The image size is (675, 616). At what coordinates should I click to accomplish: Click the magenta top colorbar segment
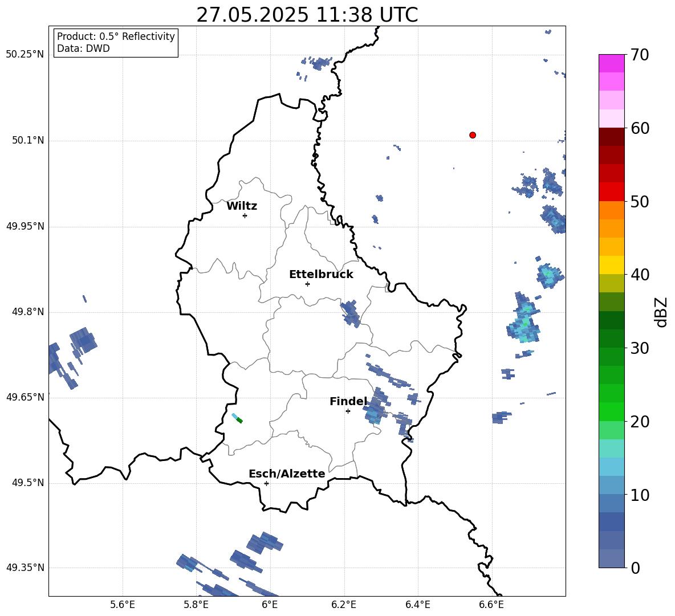pyautogui.click(x=611, y=63)
